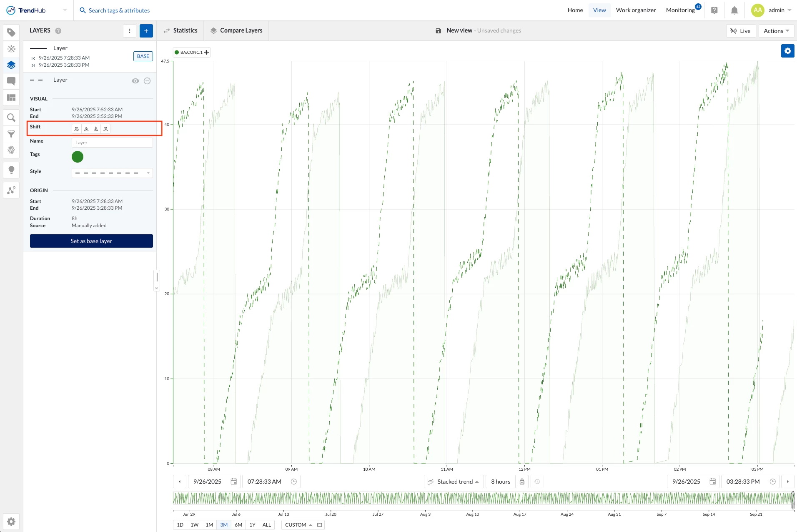This screenshot has width=797, height=532.
Task: Open the tag builder sidebar icon
Action: click(x=11, y=33)
